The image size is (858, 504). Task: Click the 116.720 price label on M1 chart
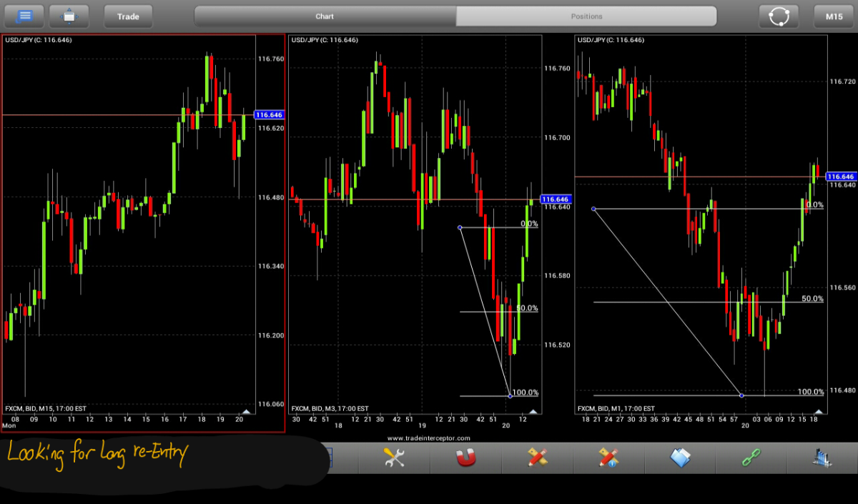pyautogui.click(x=842, y=82)
